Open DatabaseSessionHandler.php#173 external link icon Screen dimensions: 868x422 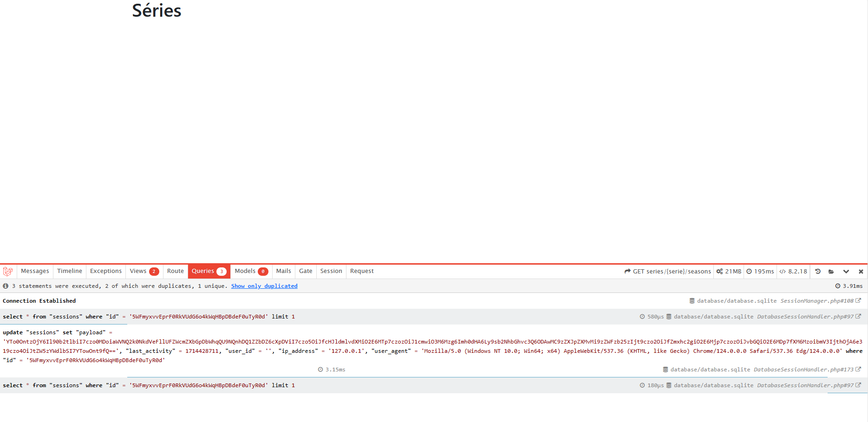coord(858,370)
